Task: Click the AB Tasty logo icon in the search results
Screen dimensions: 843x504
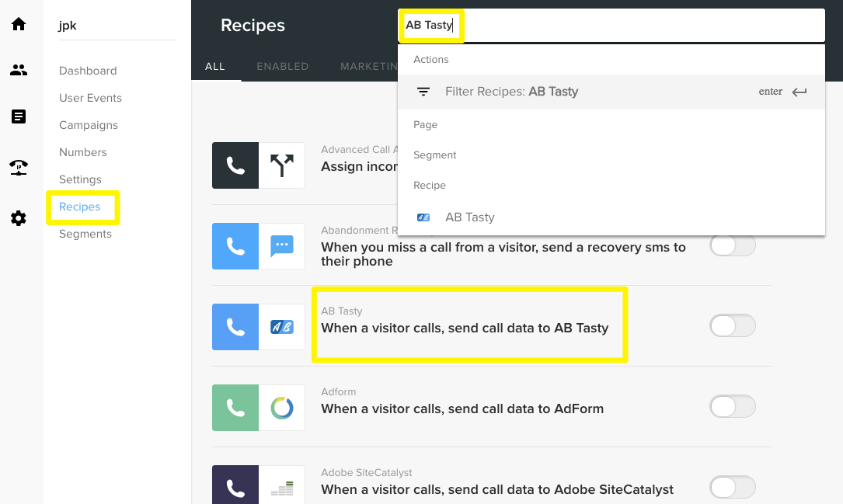Action: pos(423,217)
